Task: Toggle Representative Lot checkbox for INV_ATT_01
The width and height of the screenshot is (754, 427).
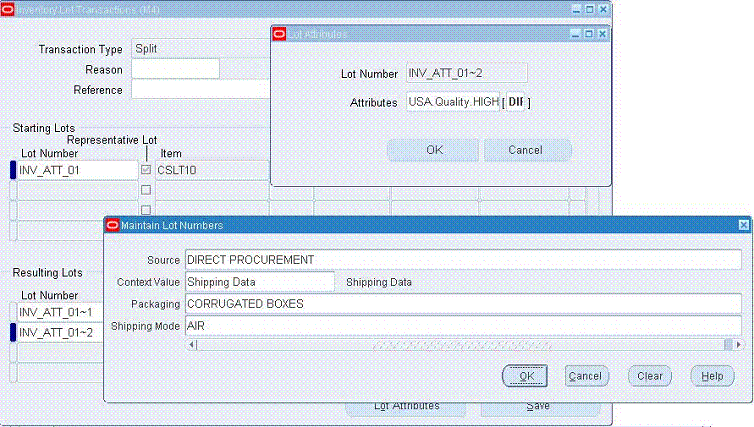Action: point(146,170)
